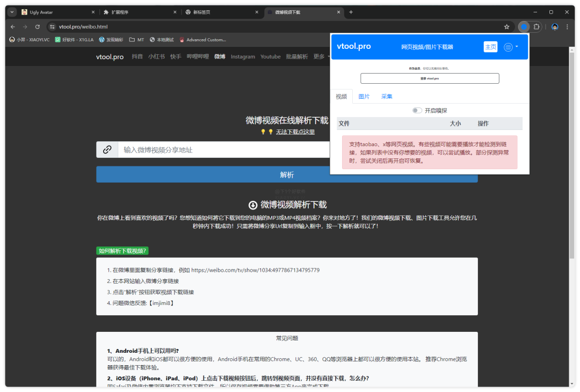Select 快手 in the site navbar
The width and height of the screenshot is (580, 392).
pos(176,56)
